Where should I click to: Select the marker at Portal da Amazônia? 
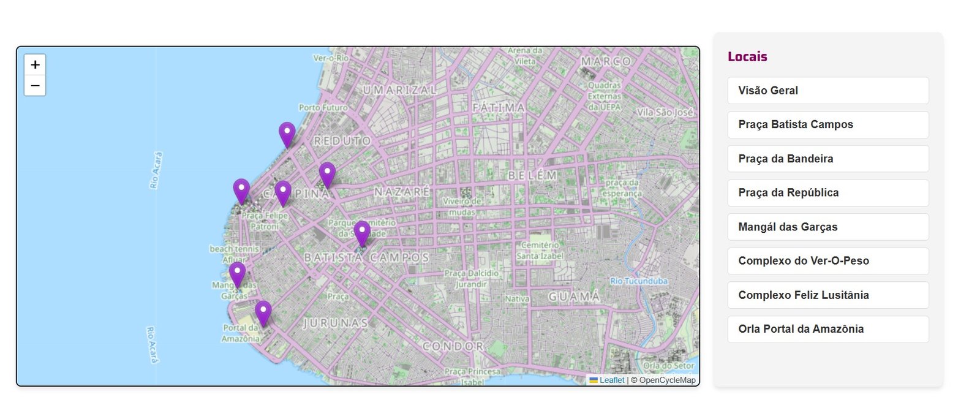coord(263,312)
